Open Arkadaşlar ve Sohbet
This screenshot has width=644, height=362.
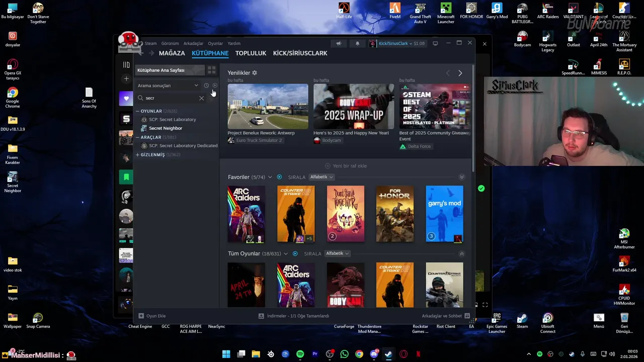coord(446,316)
